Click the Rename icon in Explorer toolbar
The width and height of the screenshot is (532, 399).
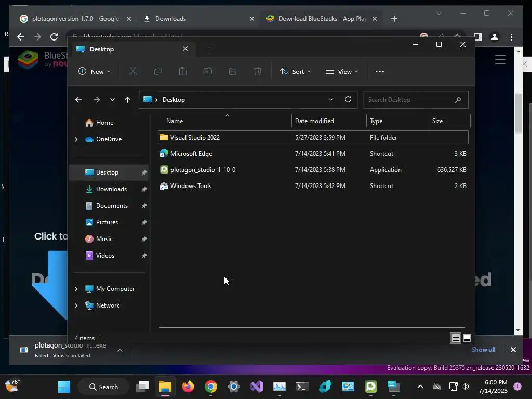(208, 71)
